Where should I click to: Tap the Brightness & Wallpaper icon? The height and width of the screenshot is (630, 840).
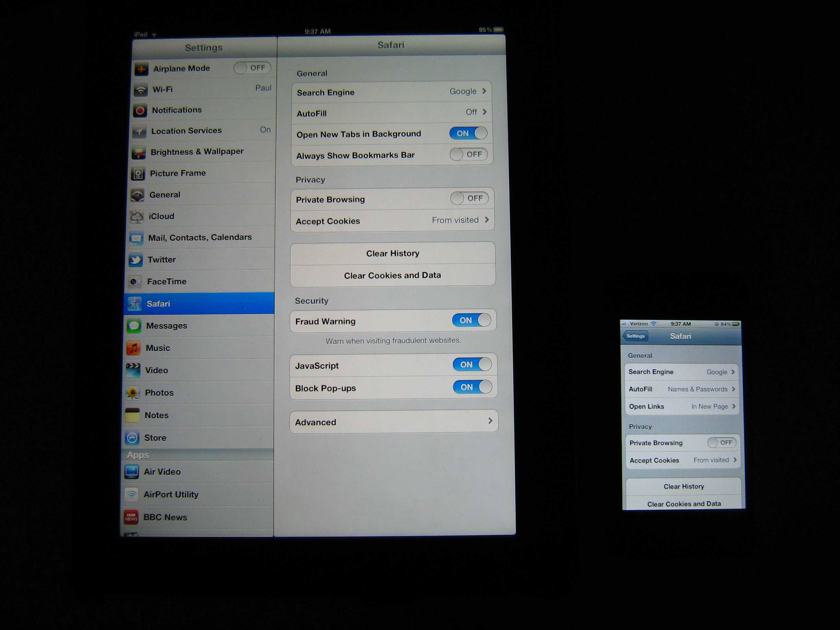click(139, 152)
